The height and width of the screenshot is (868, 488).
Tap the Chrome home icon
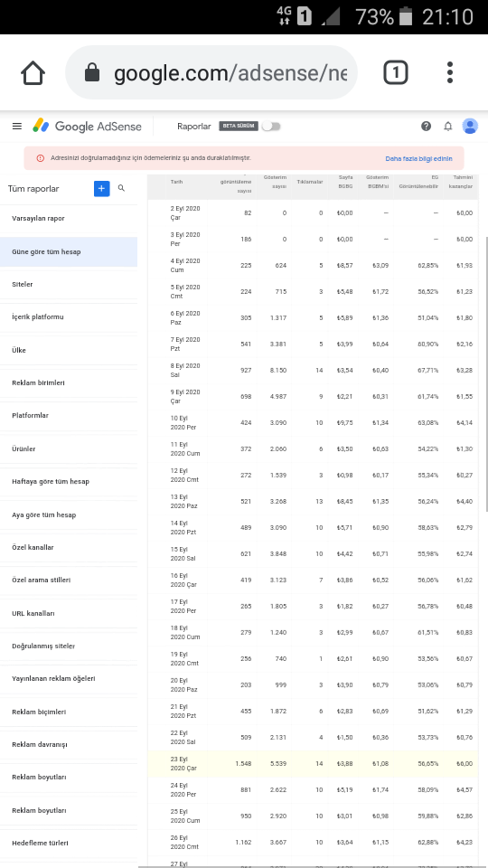point(33,72)
